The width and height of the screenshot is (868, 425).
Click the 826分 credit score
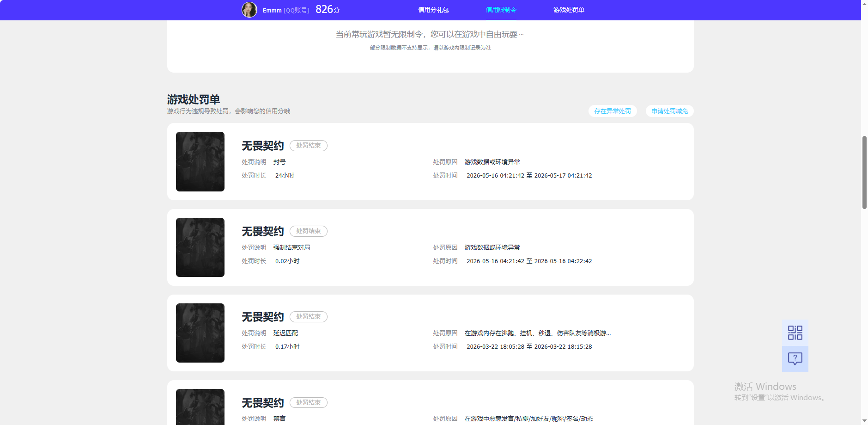pos(328,9)
